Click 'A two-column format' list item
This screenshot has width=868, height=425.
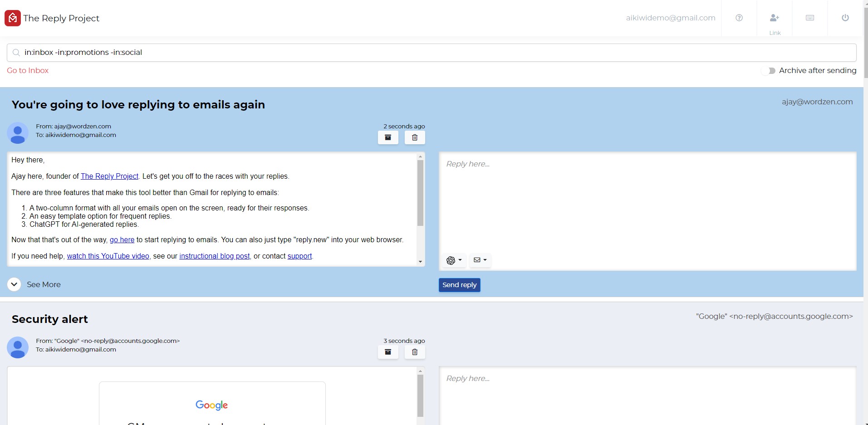[x=169, y=208]
